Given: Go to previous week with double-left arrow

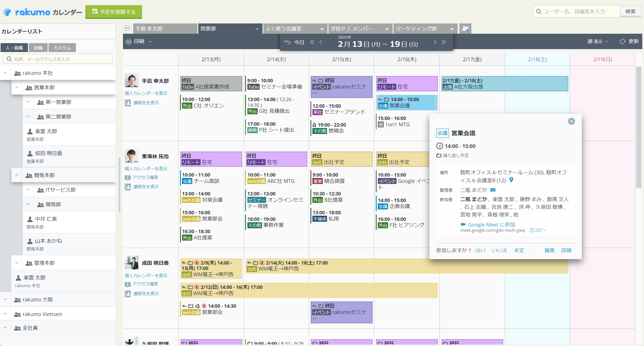Looking at the screenshot, I should point(312,42).
